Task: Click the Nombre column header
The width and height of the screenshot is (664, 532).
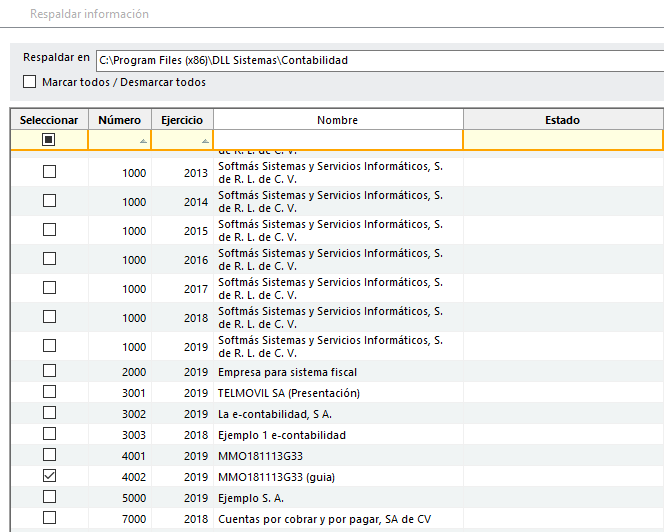Action: (337, 120)
